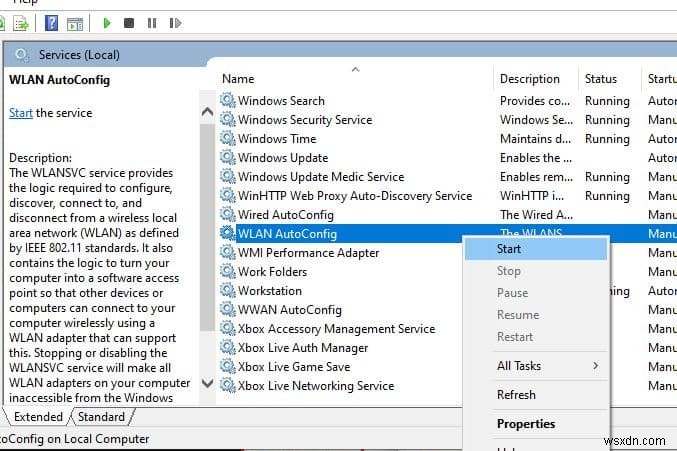Select the Windows Search service row

447,101
